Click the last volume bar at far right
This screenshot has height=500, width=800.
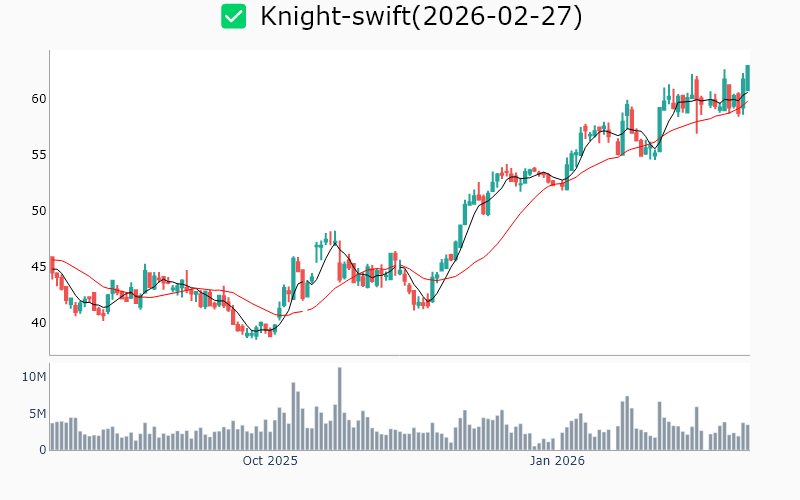tap(747, 438)
